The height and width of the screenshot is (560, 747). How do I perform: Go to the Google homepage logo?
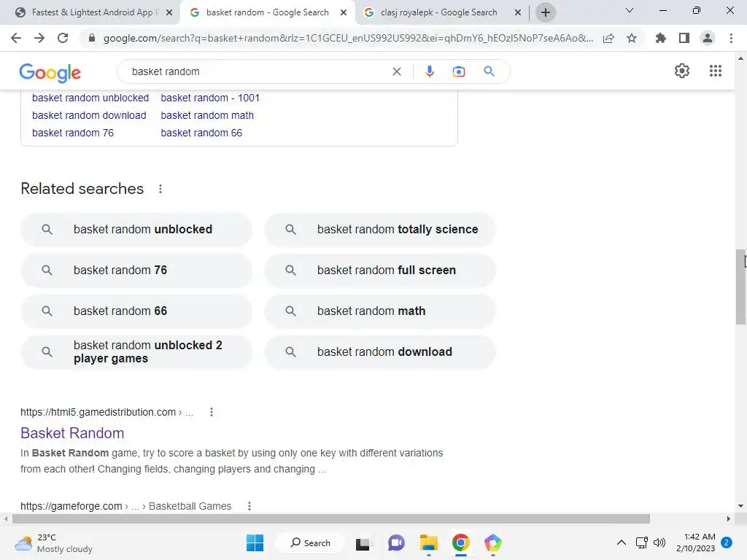(x=50, y=72)
